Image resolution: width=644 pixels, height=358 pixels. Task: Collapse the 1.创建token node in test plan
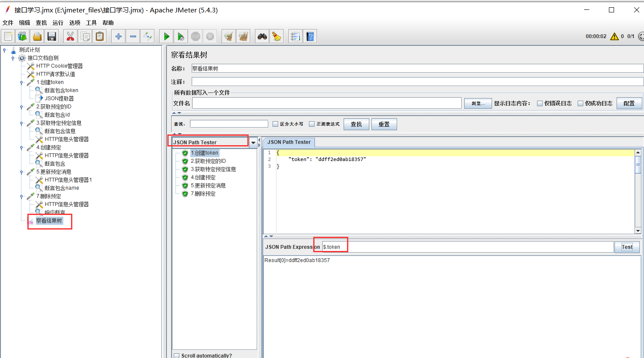[22, 83]
